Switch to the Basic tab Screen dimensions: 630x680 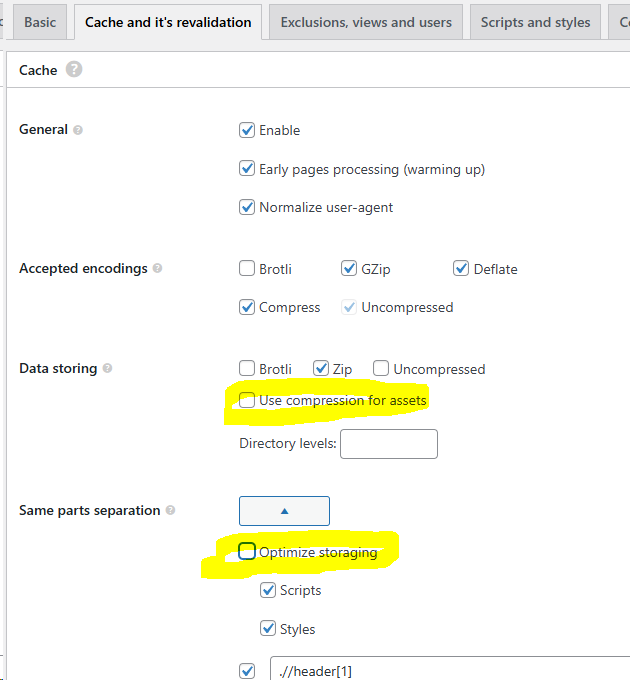coord(40,22)
